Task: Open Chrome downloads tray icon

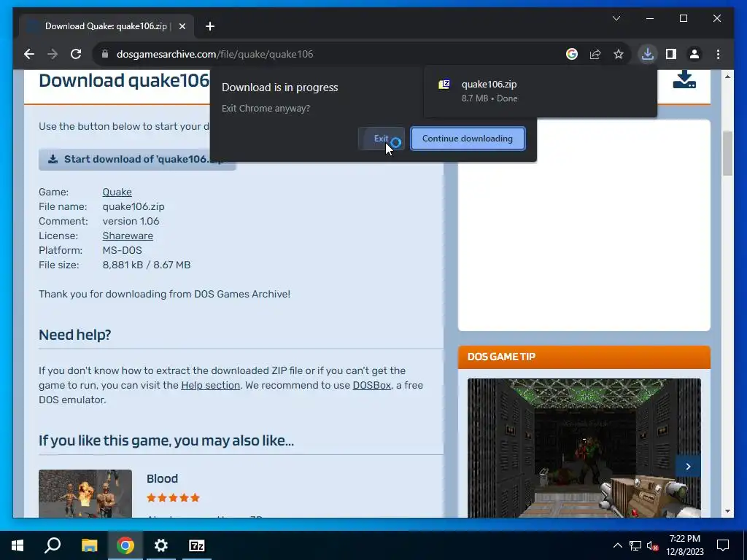Action: [648, 54]
